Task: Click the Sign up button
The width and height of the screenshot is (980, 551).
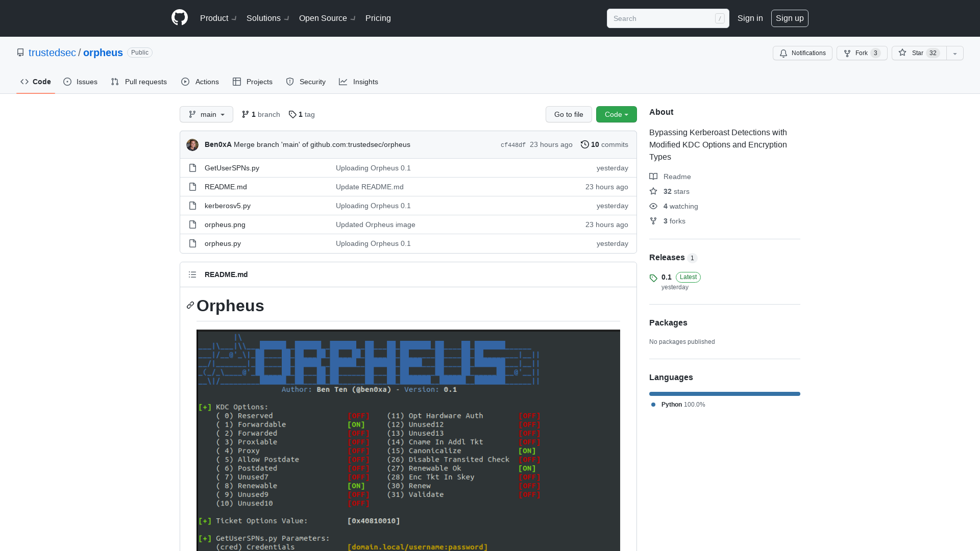Action: point(790,18)
